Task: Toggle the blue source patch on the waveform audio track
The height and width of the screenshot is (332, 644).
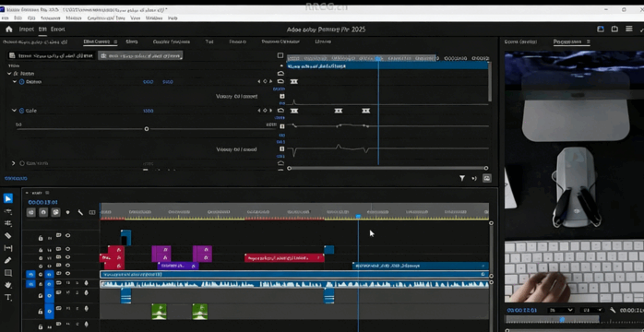Action: coord(30,283)
